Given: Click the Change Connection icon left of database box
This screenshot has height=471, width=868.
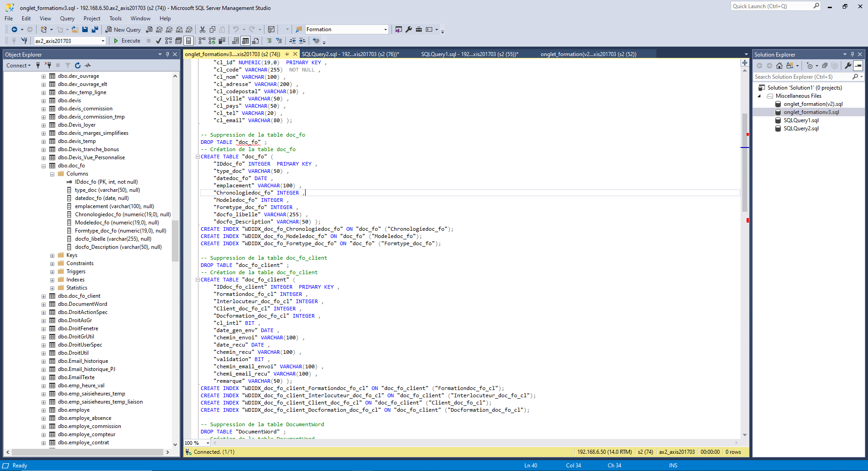Looking at the screenshot, I should [24, 41].
